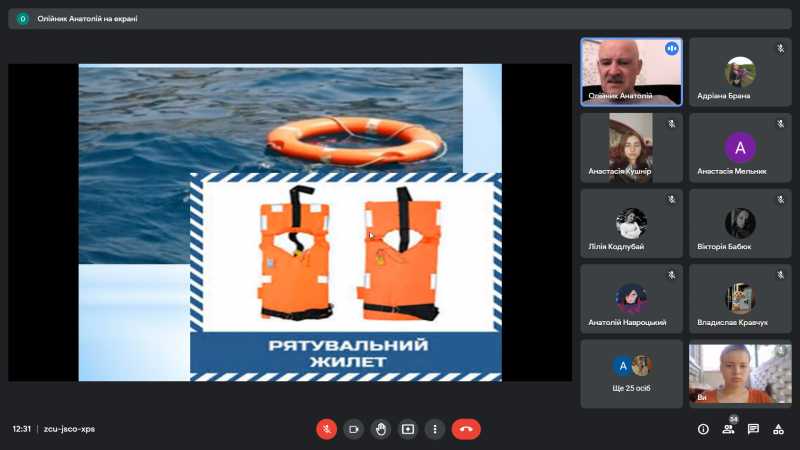Select your own 'Ви' video tile

tap(740, 374)
